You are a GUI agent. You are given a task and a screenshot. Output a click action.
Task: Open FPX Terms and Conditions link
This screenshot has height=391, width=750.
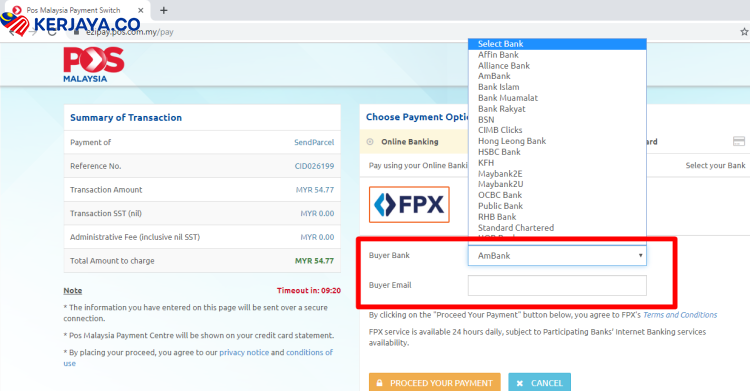click(680, 315)
